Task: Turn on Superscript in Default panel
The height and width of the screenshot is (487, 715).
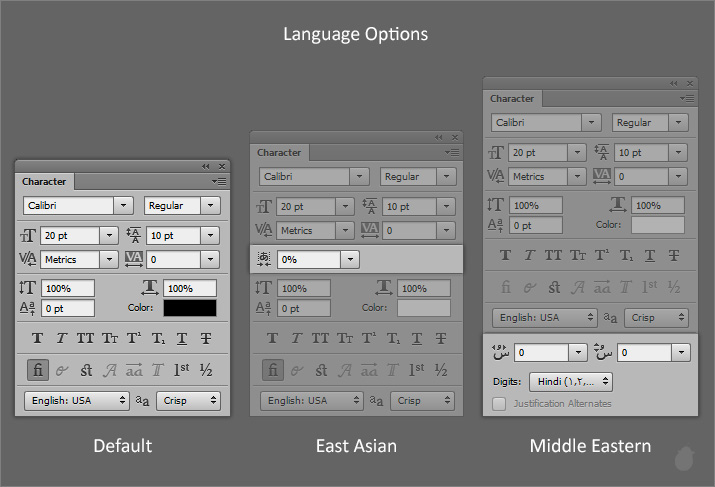Action: pyautogui.click(x=133, y=338)
